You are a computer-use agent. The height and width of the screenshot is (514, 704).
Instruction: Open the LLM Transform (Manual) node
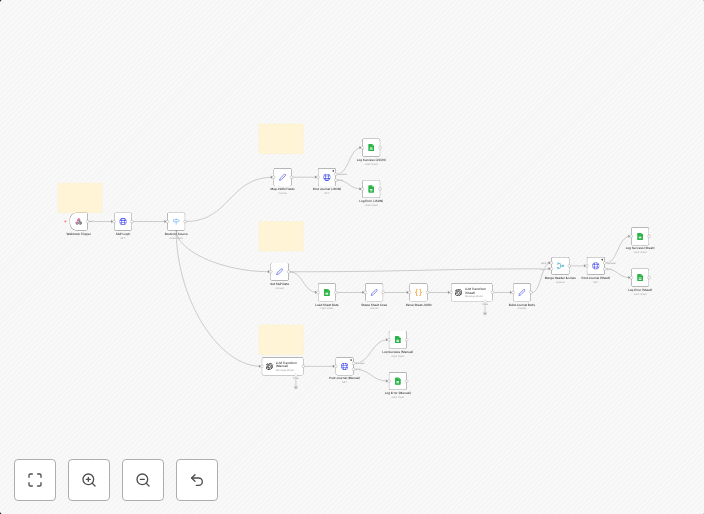pos(282,367)
